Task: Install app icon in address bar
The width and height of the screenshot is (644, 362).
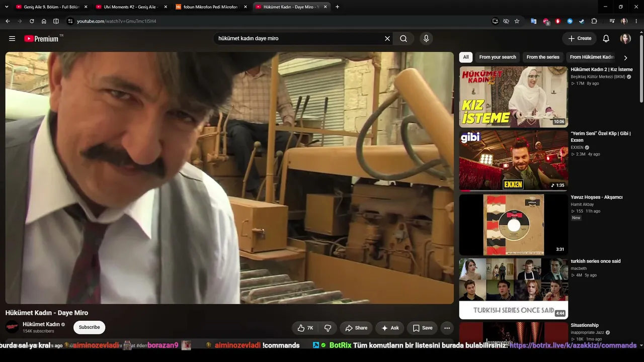Action: point(496,21)
